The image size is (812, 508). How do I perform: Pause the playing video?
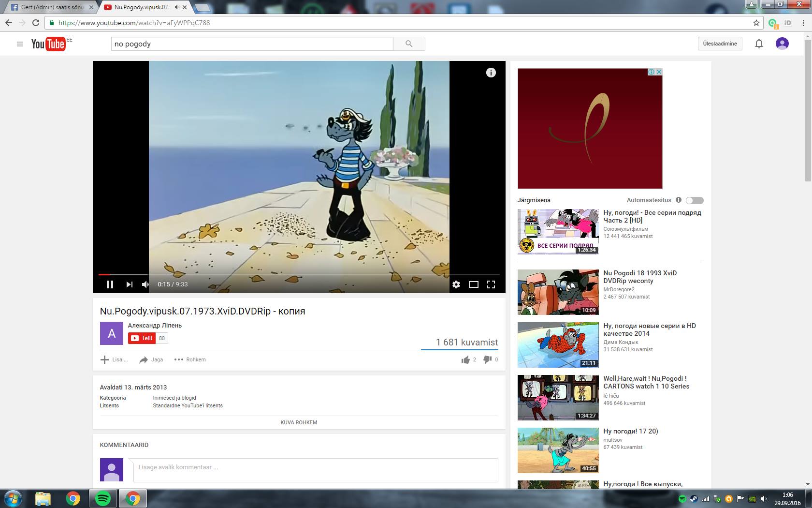(110, 284)
